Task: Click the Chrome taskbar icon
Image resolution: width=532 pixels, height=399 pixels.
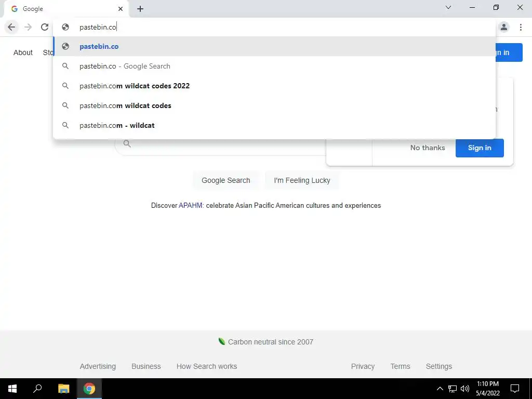Action: point(89,389)
